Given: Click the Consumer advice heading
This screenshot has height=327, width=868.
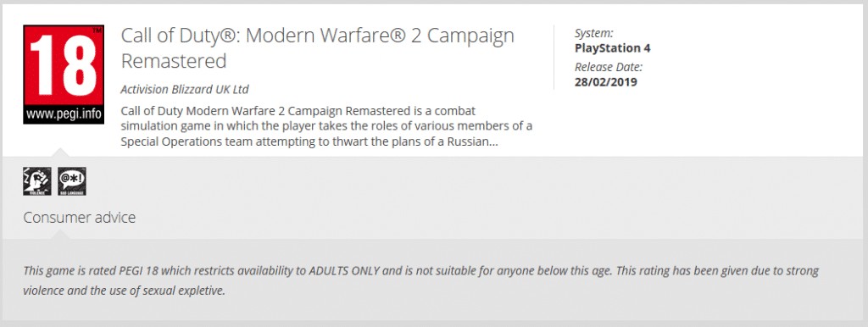Looking at the screenshot, I should tap(79, 218).
